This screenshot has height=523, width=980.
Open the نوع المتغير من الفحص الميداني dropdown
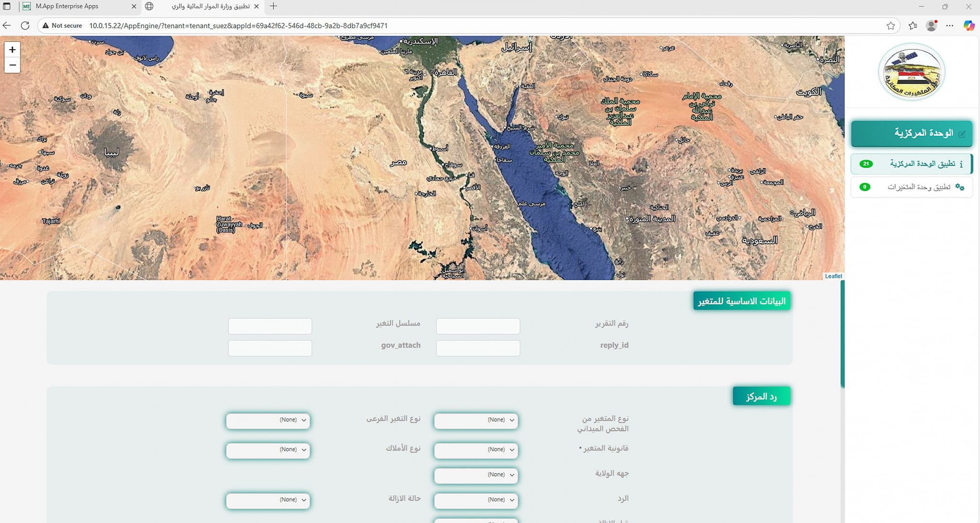coord(476,421)
